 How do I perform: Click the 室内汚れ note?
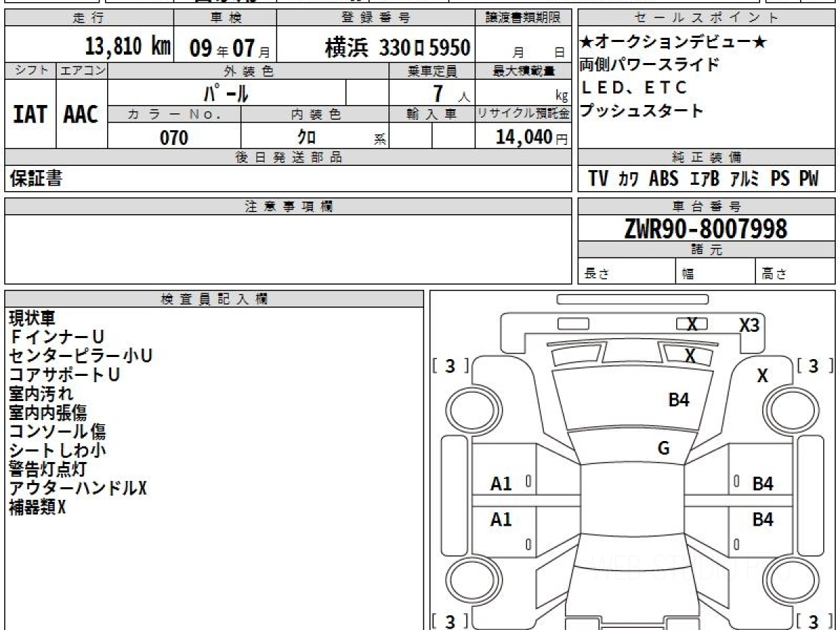point(41,393)
